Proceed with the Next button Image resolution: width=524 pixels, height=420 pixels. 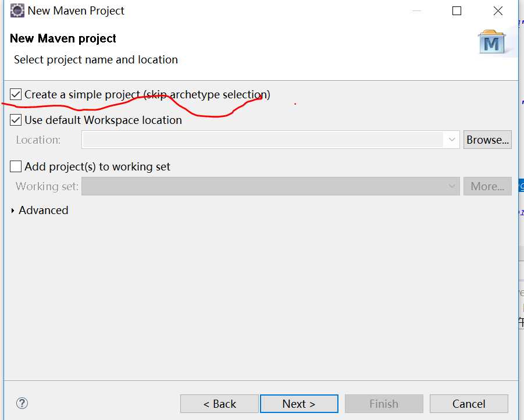[x=299, y=404]
